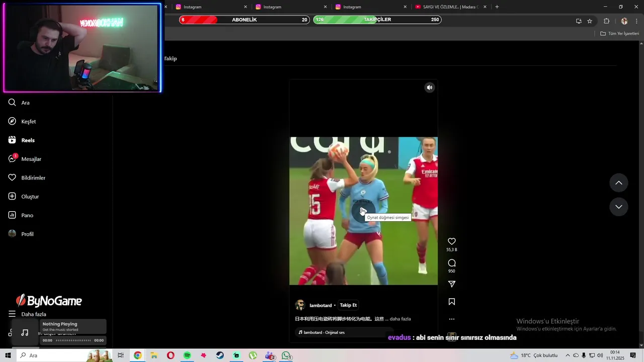
Task: Expand caption with daha fazla
Action: point(400,319)
